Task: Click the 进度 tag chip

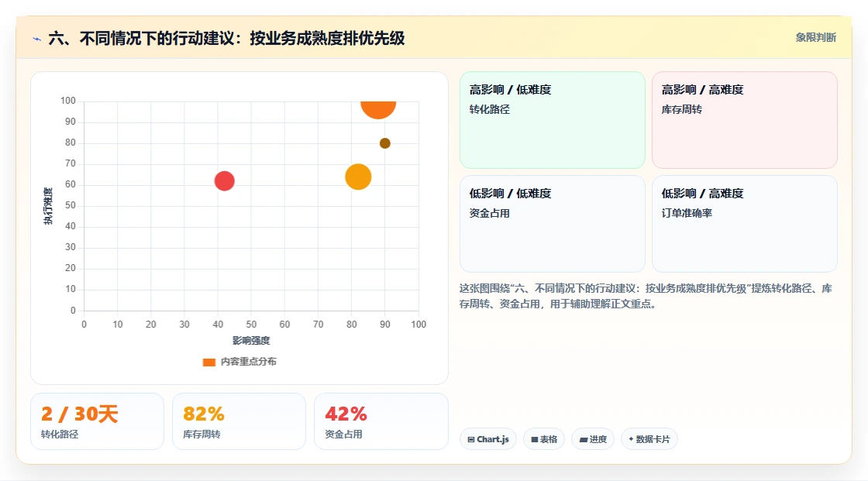Action: [x=593, y=439]
